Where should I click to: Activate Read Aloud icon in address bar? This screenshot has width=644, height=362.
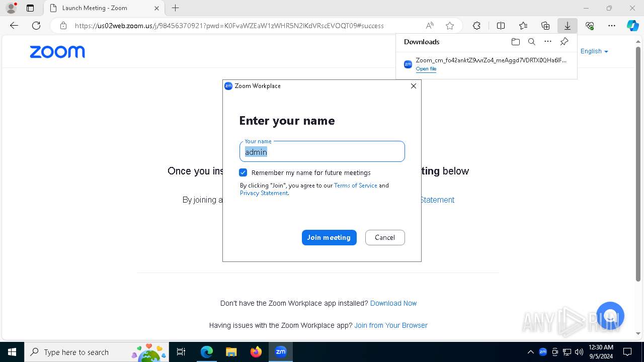(430, 26)
